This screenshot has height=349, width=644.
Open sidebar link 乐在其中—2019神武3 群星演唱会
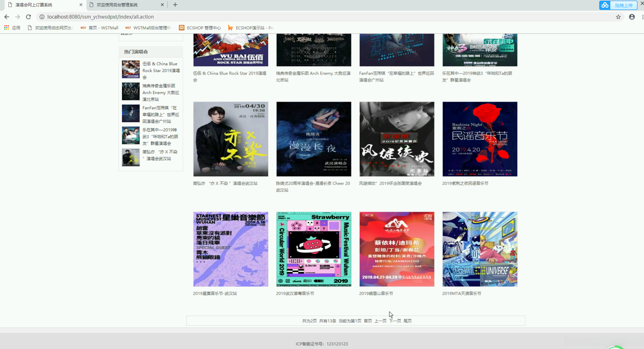(x=161, y=136)
